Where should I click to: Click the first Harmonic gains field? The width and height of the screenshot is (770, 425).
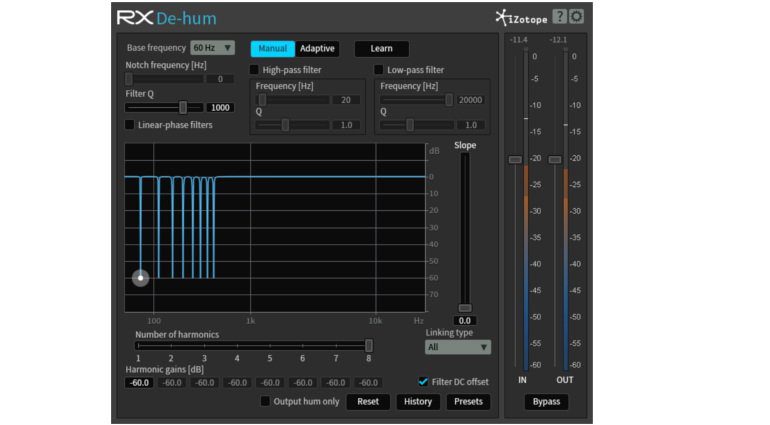[x=139, y=383]
